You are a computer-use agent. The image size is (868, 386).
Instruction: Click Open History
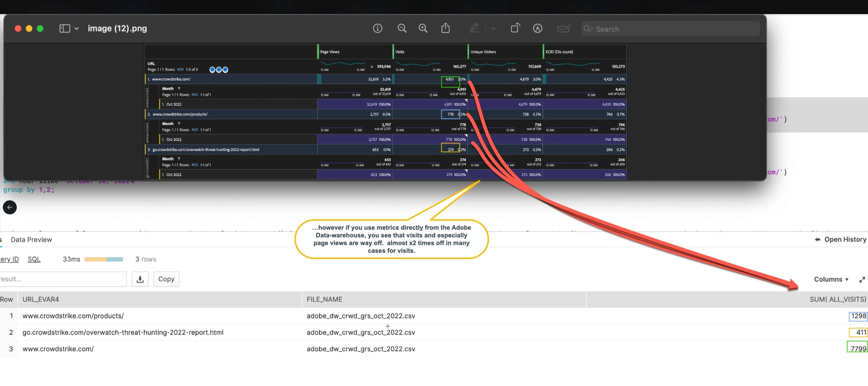(x=840, y=240)
